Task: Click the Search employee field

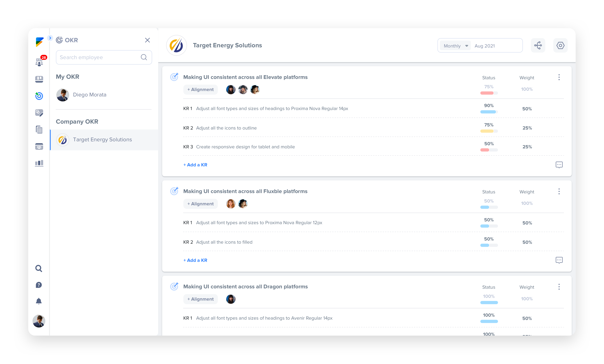Action: tap(104, 57)
